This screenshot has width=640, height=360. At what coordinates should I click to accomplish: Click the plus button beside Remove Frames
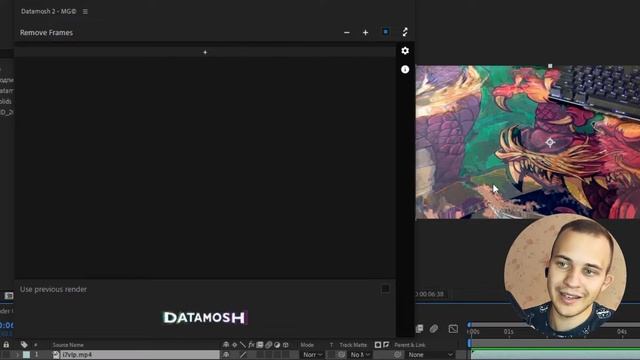[x=365, y=32]
